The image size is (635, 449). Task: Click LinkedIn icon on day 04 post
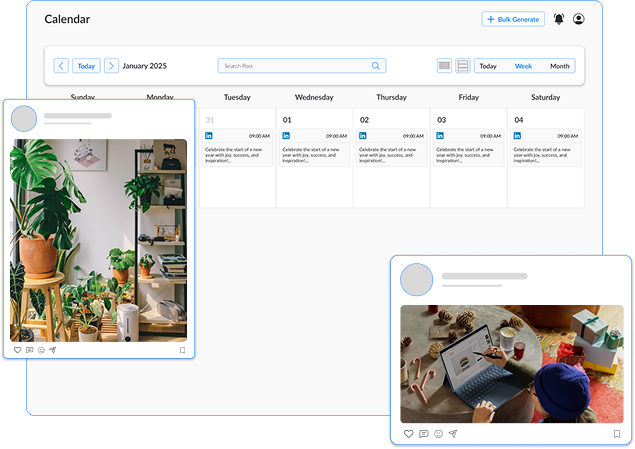coord(517,136)
